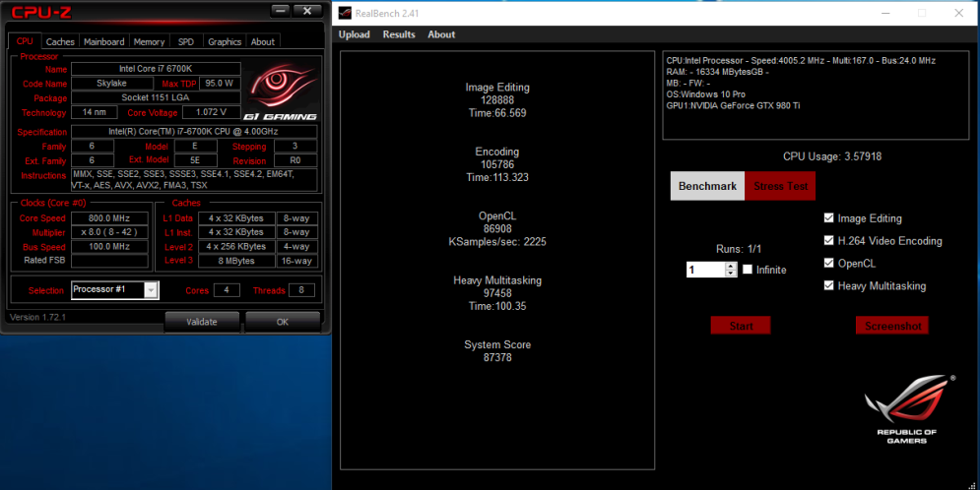Open the About tab in CPU-Z
The image size is (980, 490).
click(263, 42)
